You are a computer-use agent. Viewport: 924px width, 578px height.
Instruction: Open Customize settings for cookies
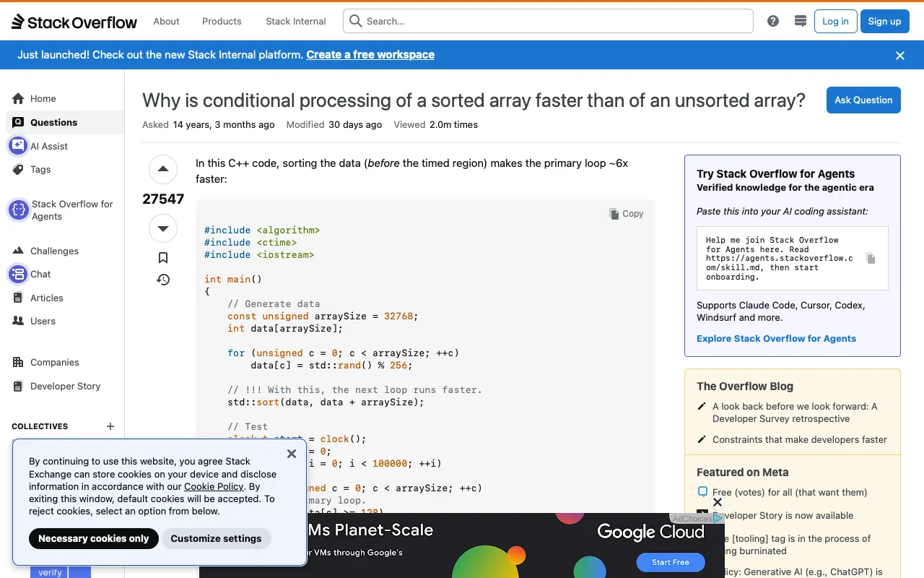click(216, 538)
